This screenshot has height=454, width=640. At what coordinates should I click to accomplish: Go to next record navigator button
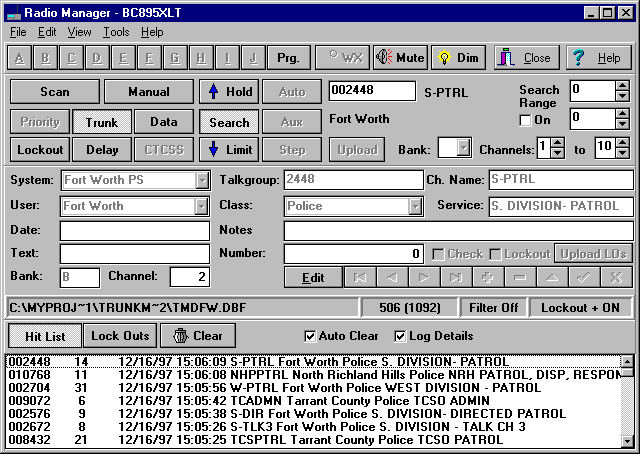(x=424, y=278)
